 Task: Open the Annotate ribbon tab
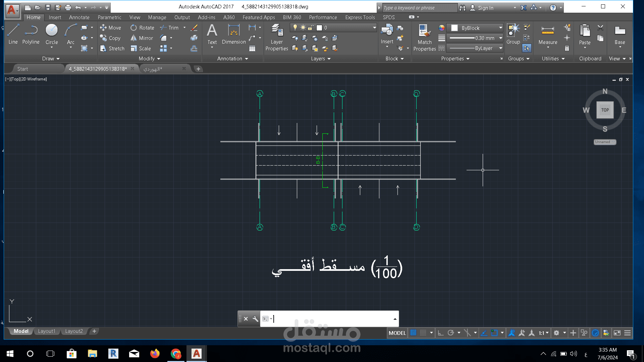pos(79,17)
